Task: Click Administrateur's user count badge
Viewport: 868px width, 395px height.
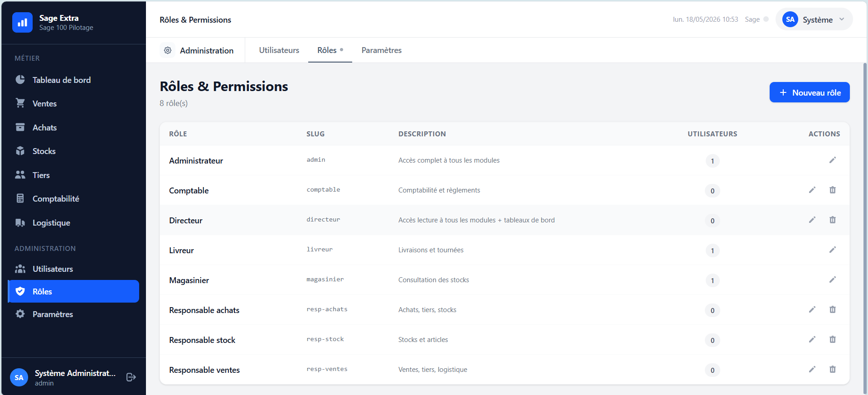Action: point(713,161)
